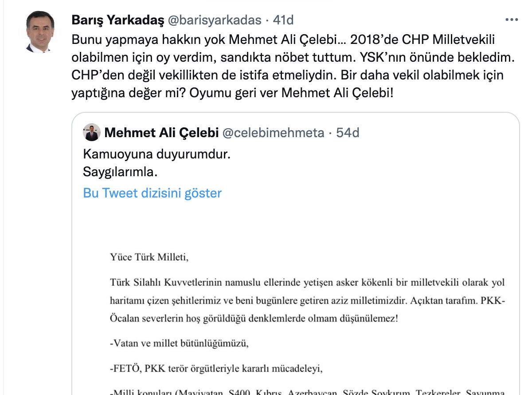Click Barış Yarkadaş's profile photo

click(39, 32)
